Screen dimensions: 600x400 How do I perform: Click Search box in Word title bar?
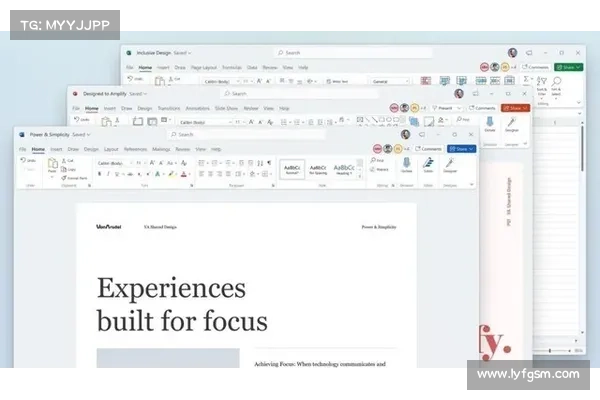pyautogui.click(x=246, y=134)
